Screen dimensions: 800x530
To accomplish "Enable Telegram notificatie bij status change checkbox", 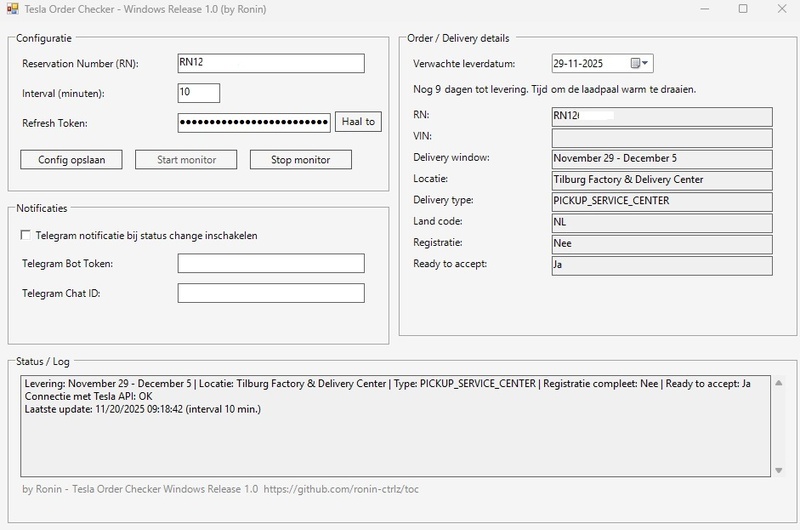I will [x=26, y=235].
